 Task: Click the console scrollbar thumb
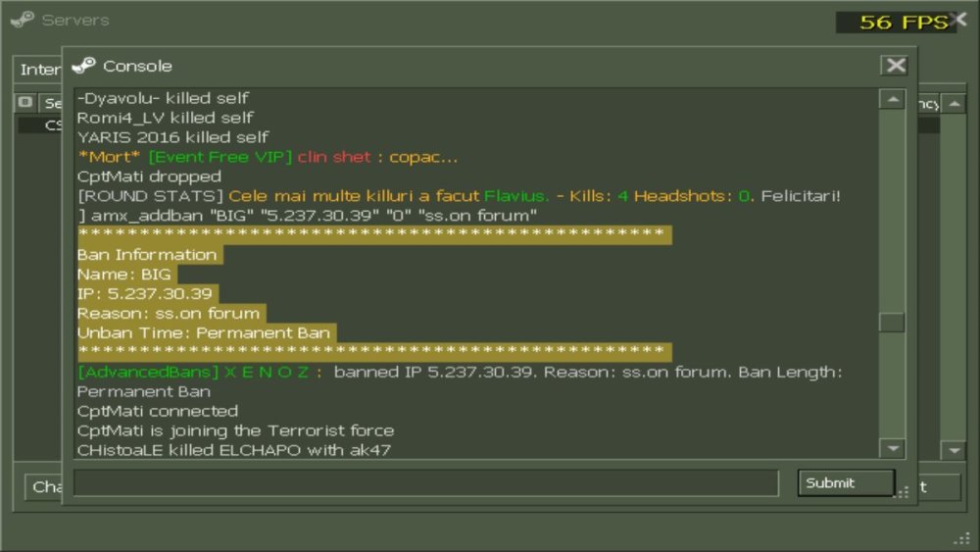click(893, 323)
